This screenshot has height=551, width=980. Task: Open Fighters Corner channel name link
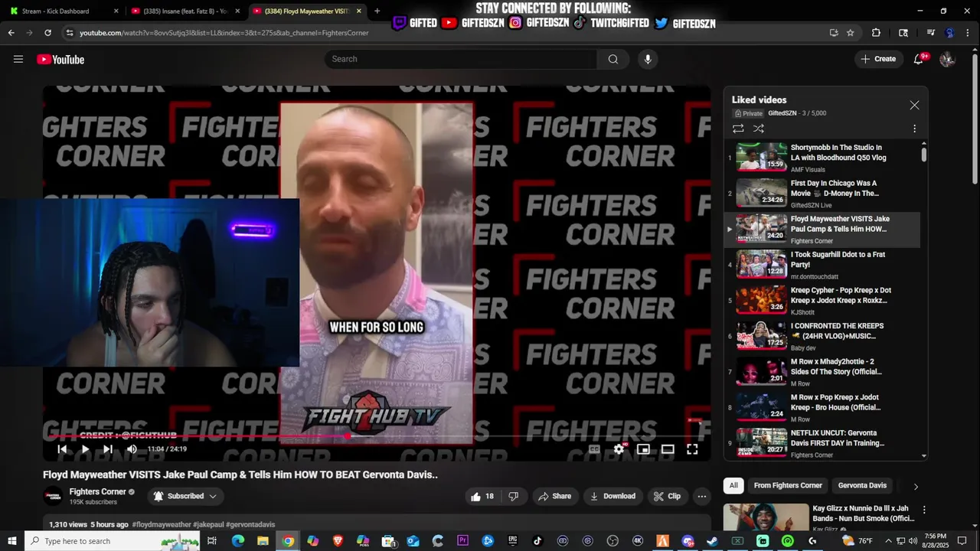coord(97,491)
